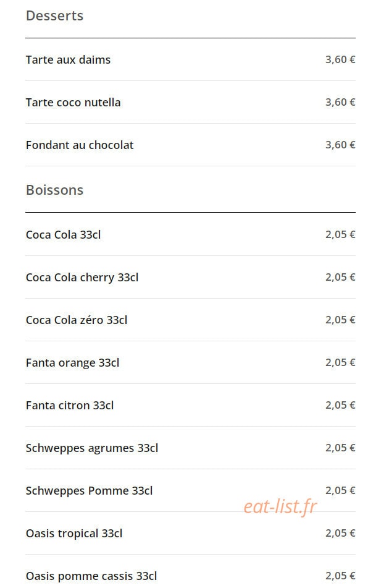Click the price beside Oasis tropical 33cl

click(340, 533)
